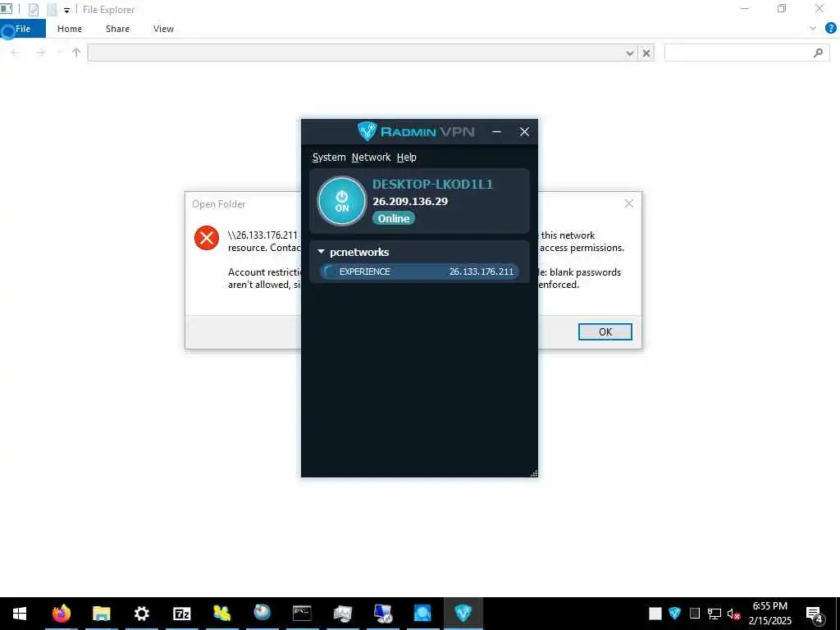This screenshot has width=840, height=630.
Task: Open the Command Prompt taskbar icon
Action: [x=302, y=614]
